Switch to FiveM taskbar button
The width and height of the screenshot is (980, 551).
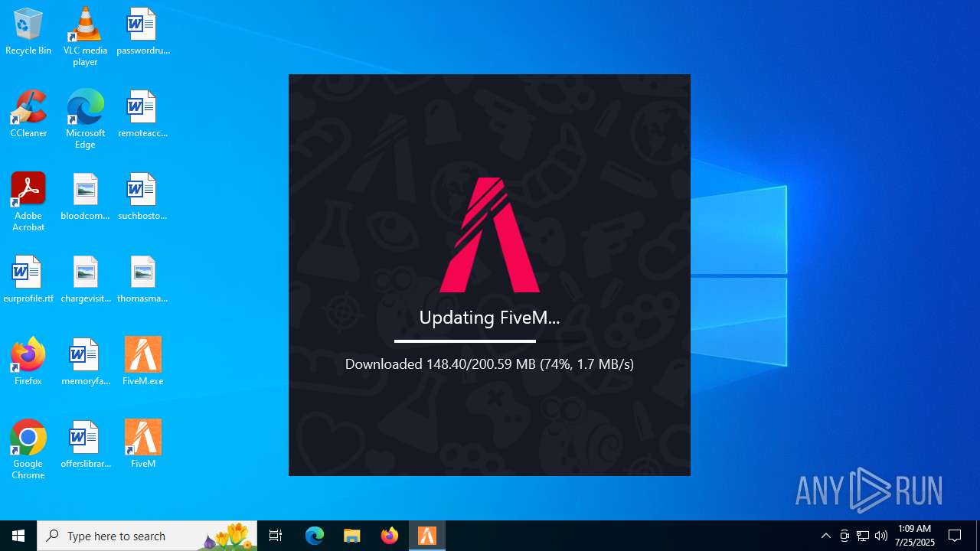[x=427, y=536]
